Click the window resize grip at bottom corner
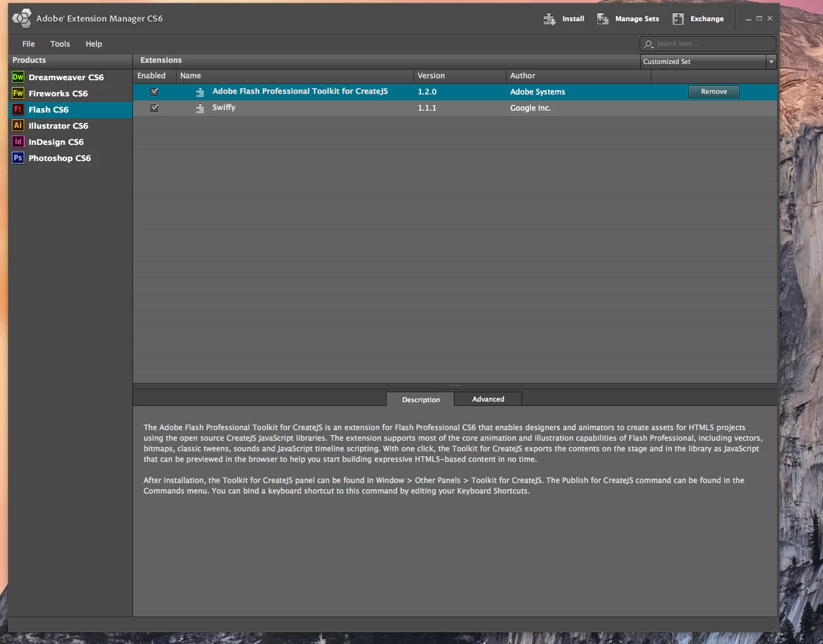 (774, 628)
